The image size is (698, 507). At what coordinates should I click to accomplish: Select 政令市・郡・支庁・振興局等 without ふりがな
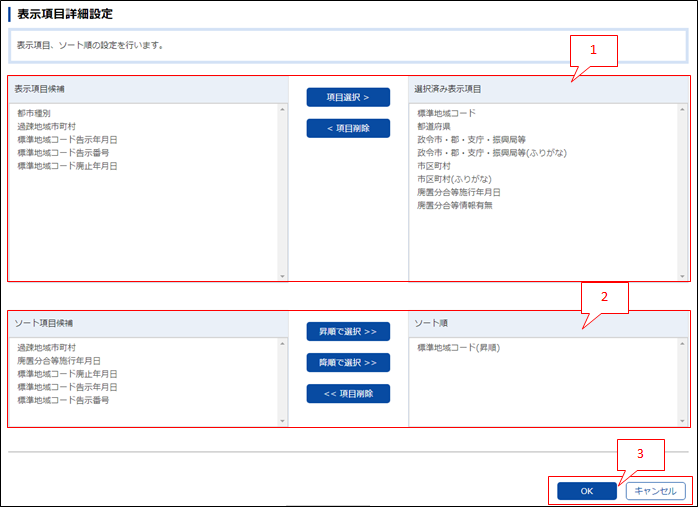(471, 139)
